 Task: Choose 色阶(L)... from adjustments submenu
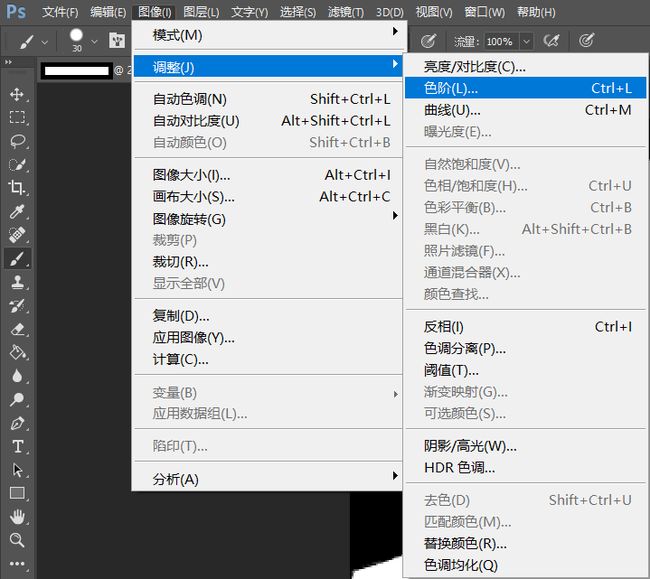point(525,88)
